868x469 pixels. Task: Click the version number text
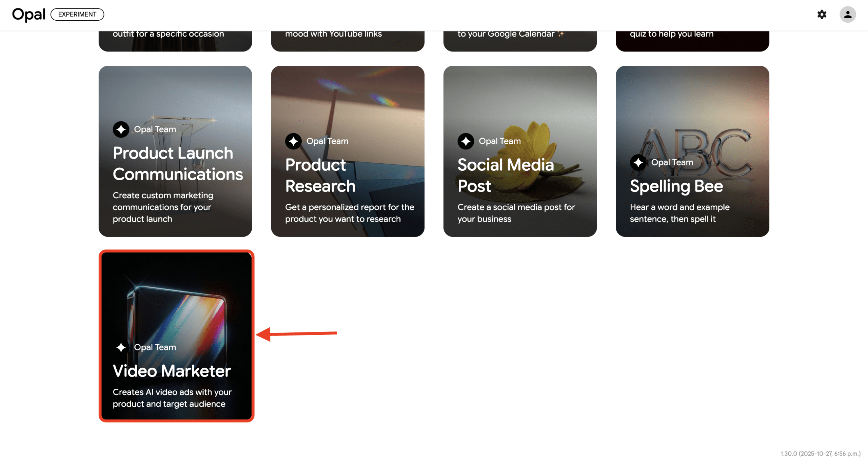click(x=820, y=453)
